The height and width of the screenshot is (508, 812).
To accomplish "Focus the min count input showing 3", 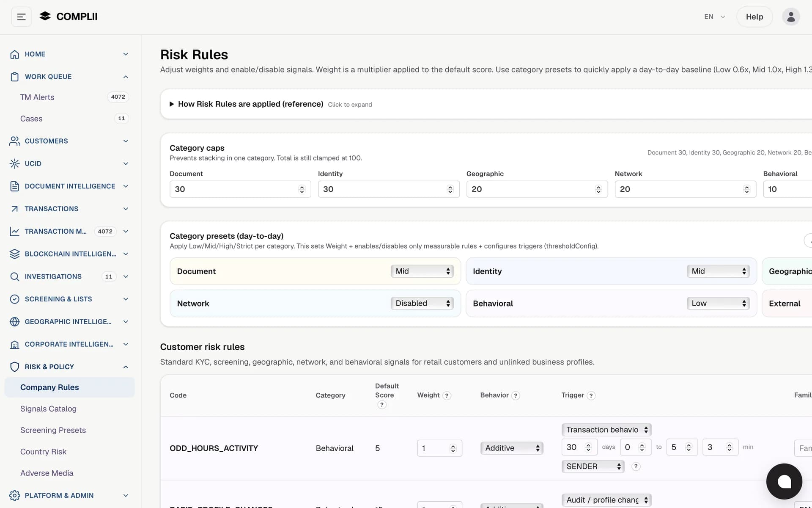I will [720, 447].
